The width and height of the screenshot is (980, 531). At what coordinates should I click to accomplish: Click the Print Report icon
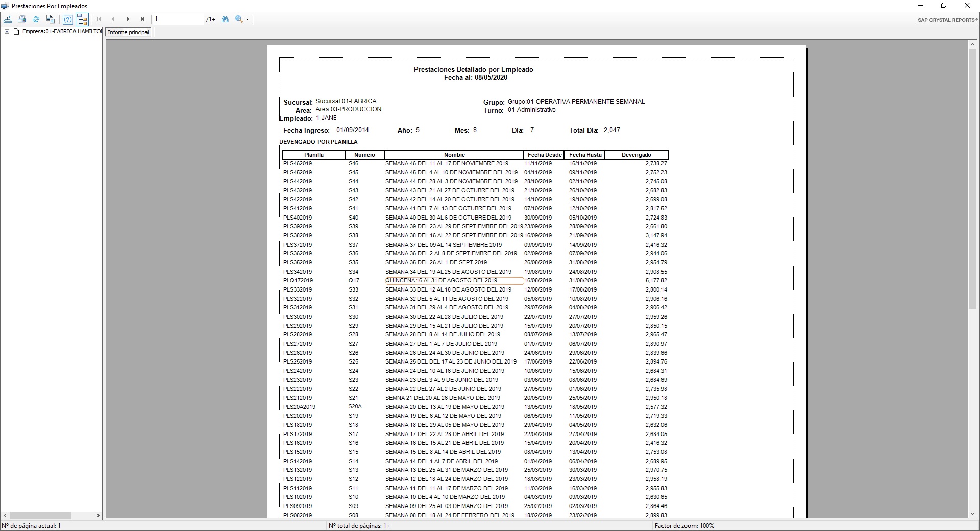(x=22, y=19)
